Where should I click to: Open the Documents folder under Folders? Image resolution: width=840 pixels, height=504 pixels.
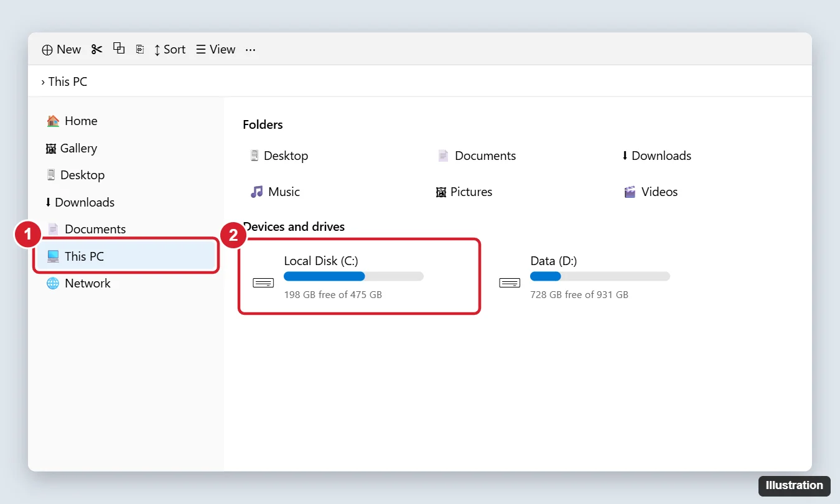(x=477, y=156)
